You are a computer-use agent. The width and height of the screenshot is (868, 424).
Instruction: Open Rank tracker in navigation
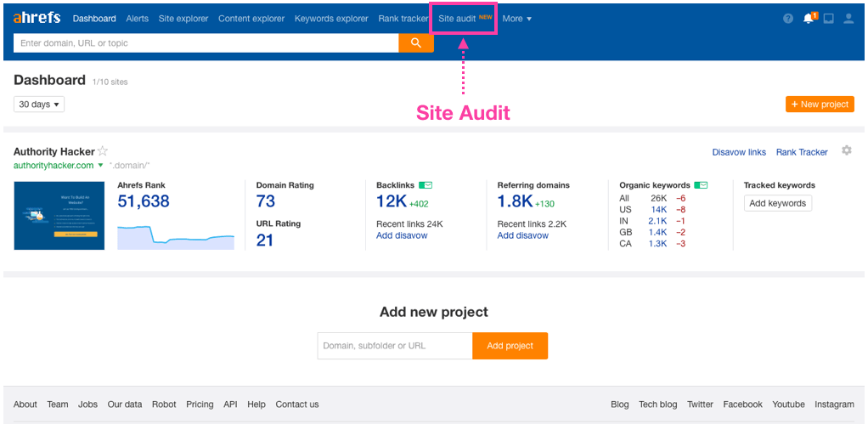pyautogui.click(x=403, y=18)
